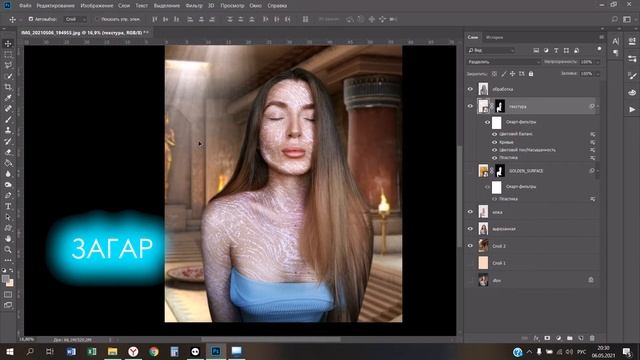Collapse smart filters of GOLDEN_SURFACE layer
Screen dimensions: 640x360
pos(598,171)
